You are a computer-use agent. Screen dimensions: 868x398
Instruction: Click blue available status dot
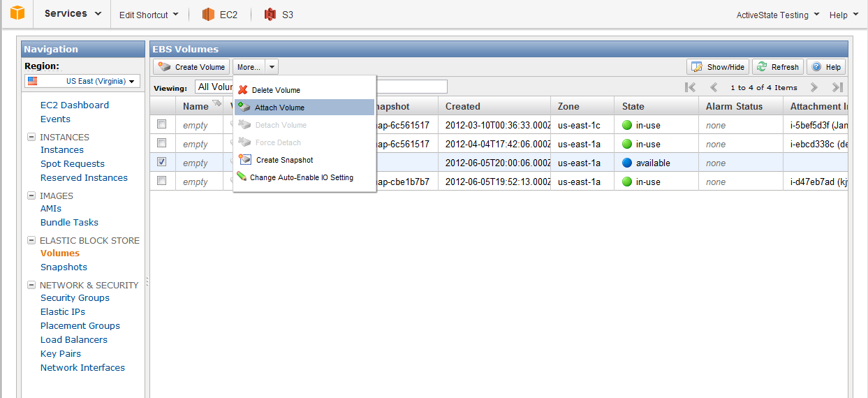627,163
